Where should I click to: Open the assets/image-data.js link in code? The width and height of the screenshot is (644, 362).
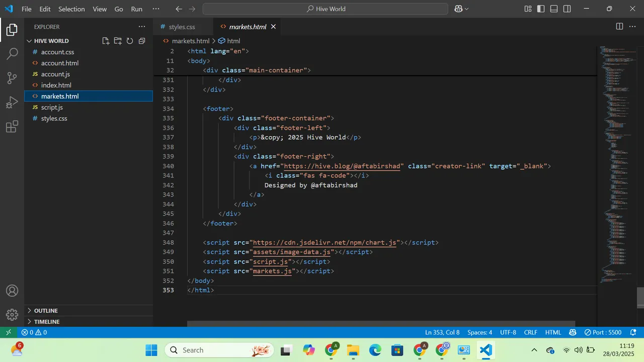click(x=291, y=252)
